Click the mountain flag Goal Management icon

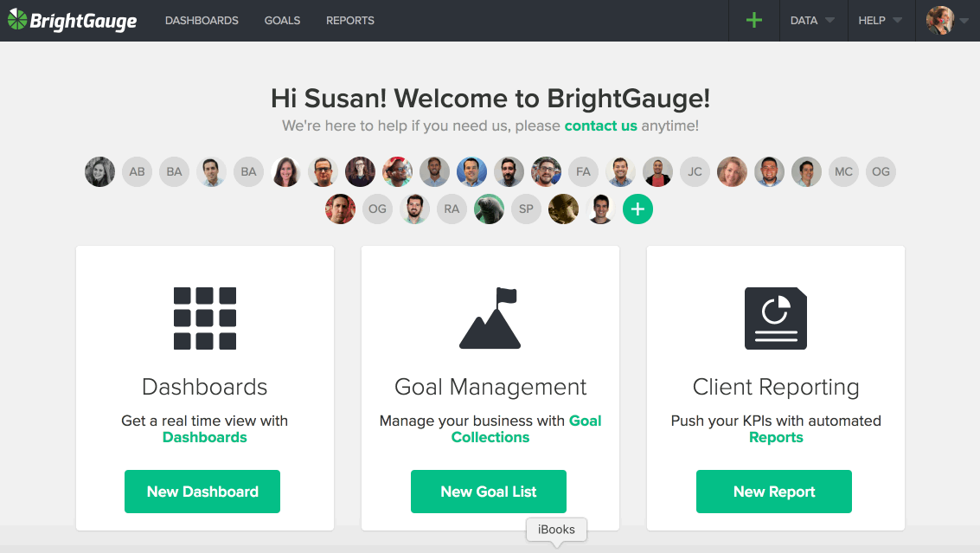click(x=490, y=318)
